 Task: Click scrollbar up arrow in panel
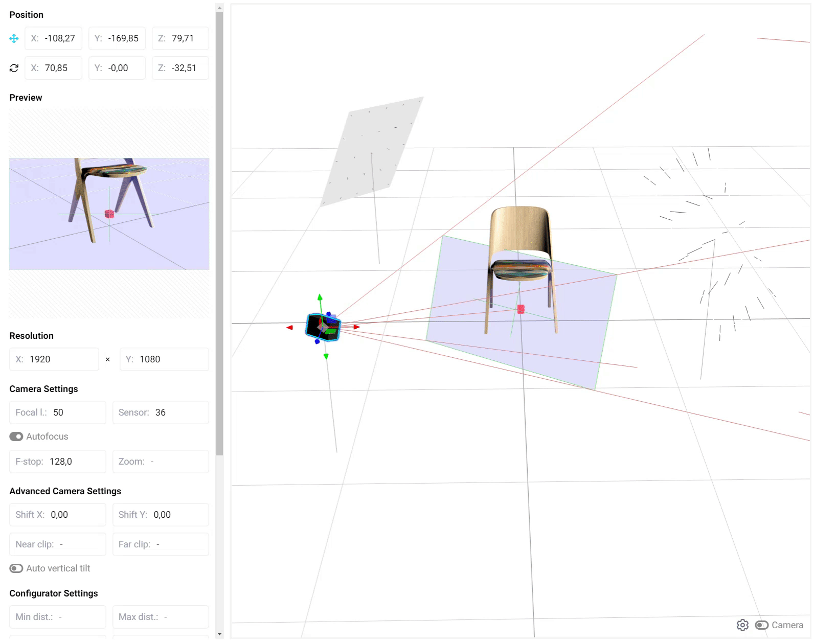tap(219, 8)
